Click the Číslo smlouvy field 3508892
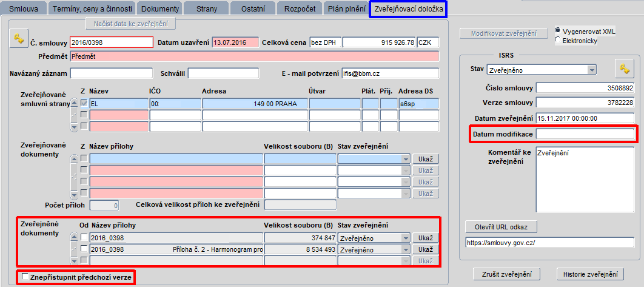Screen dimensions: 644x287 point(585,88)
